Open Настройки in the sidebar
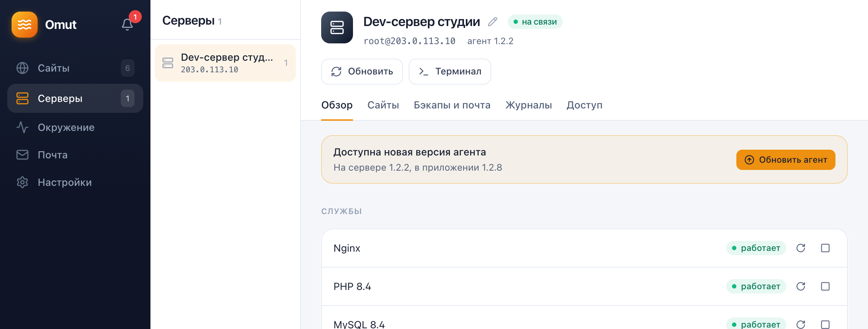 point(75,182)
